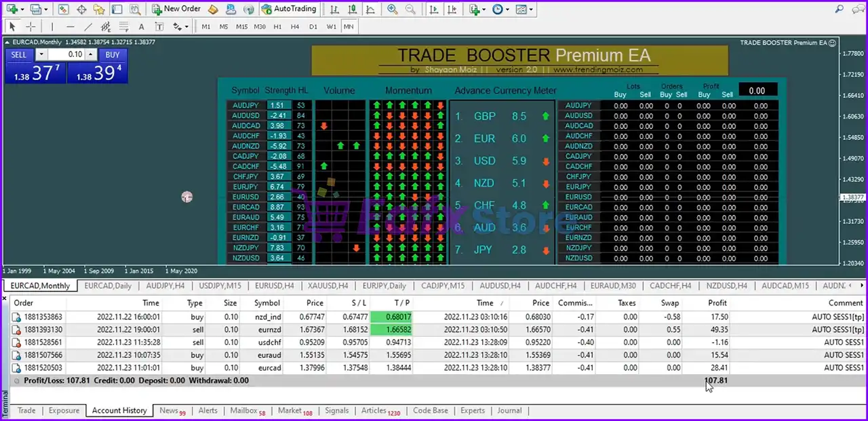Switch to the Exposure terminal tab
Viewport: 868px width, 421px height.
64,411
